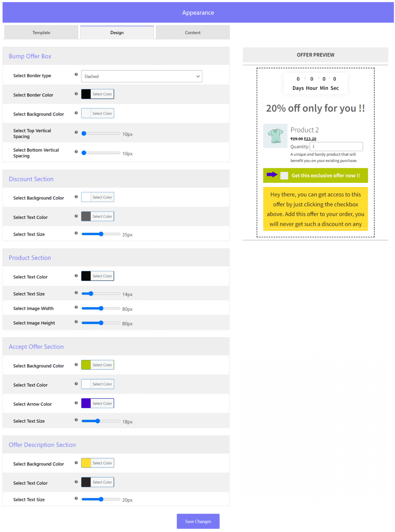Show help for Discount Section Text Color
The width and height of the screenshot is (395, 532).
click(76, 216)
